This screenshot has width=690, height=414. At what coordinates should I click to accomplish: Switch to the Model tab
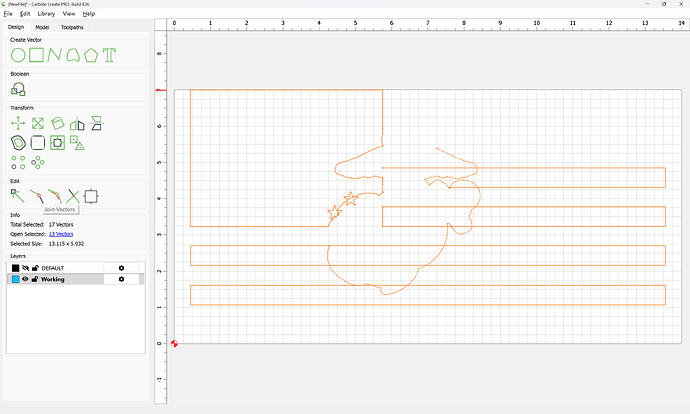(x=43, y=27)
